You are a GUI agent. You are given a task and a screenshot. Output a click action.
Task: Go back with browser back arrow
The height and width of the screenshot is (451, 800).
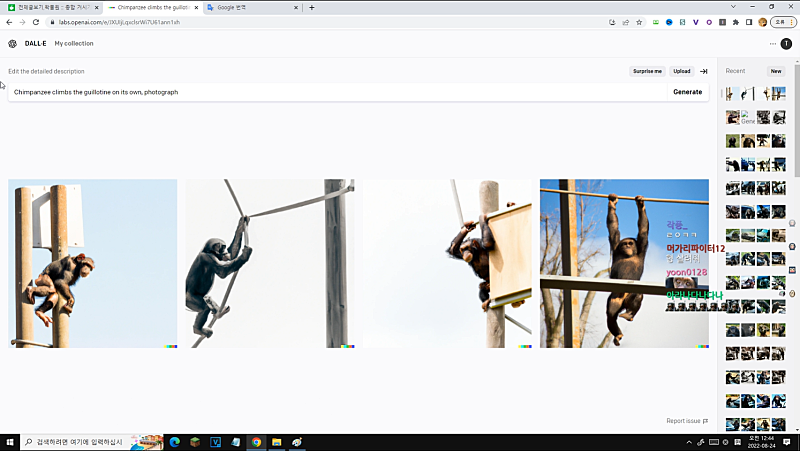click(x=9, y=22)
